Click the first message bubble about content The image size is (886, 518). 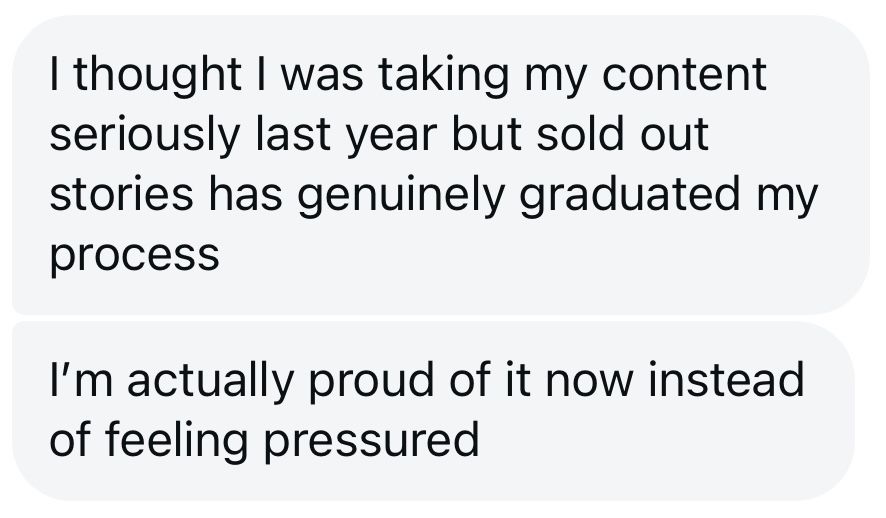440,165
